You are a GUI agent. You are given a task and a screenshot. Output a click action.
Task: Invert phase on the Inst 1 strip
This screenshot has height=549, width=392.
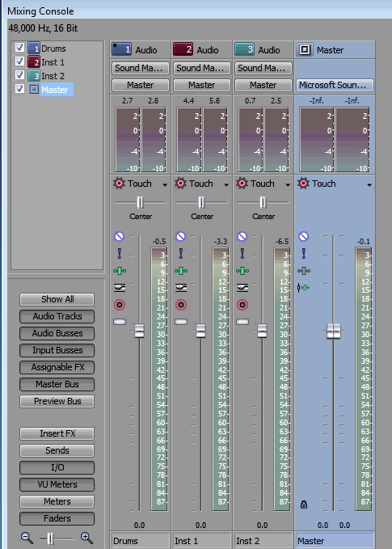181,288
